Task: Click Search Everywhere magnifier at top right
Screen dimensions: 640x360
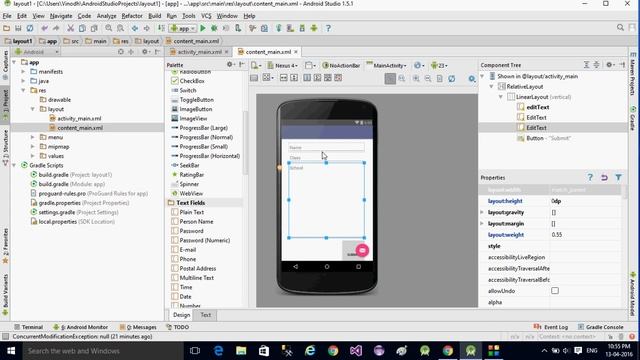Action: pyautogui.click(x=620, y=28)
